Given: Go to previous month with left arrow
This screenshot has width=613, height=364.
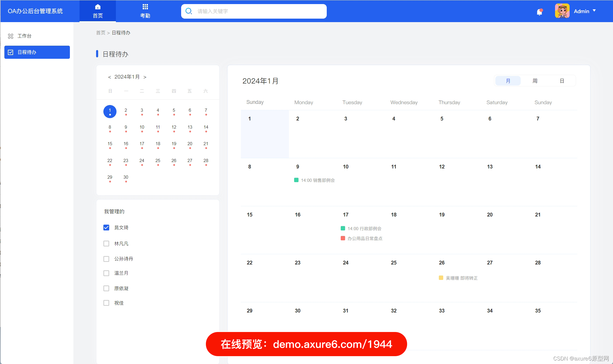Looking at the screenshot, I should click(x=109, y=77).
